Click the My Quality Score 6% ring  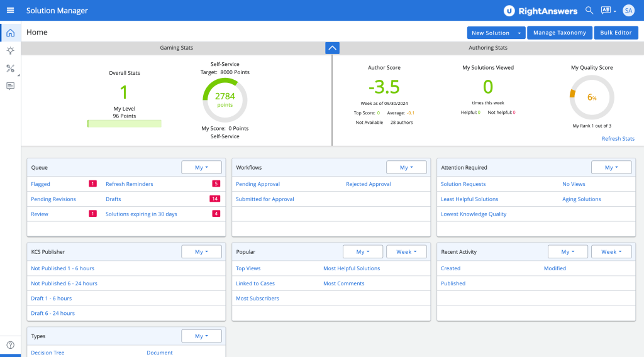coord(592,97)
